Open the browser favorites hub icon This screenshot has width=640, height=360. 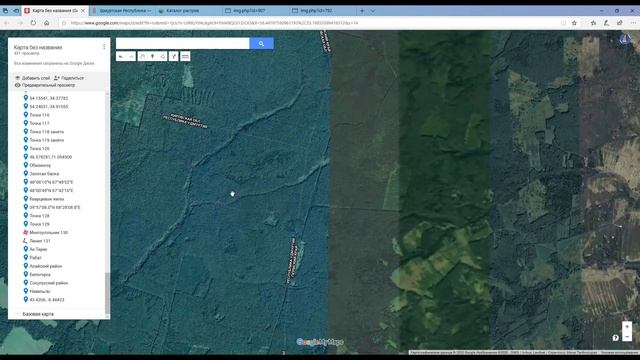tap(593, 23)
